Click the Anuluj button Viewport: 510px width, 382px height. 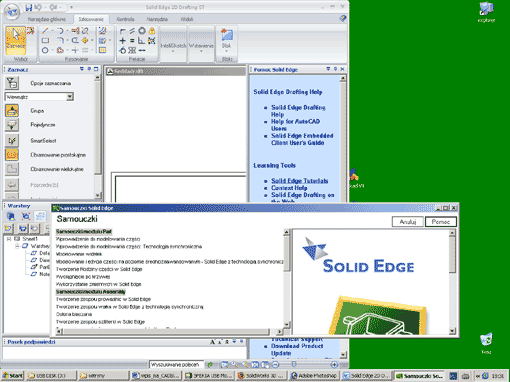(408, 222)
